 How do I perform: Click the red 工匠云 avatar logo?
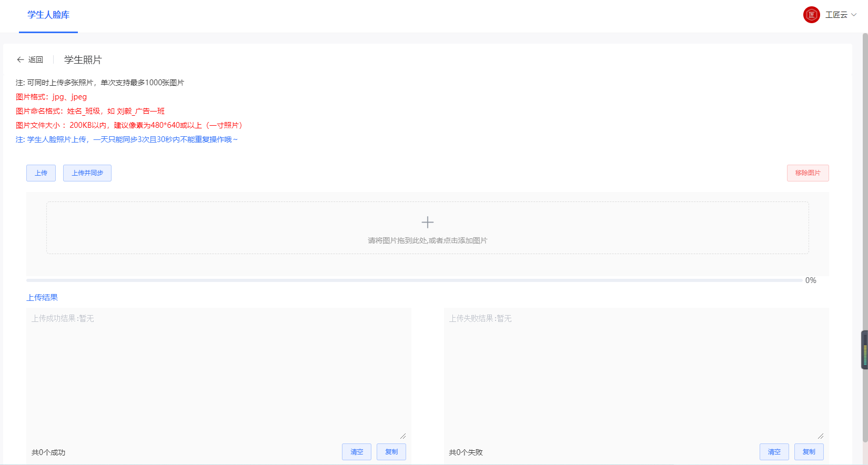click(811, 15)
